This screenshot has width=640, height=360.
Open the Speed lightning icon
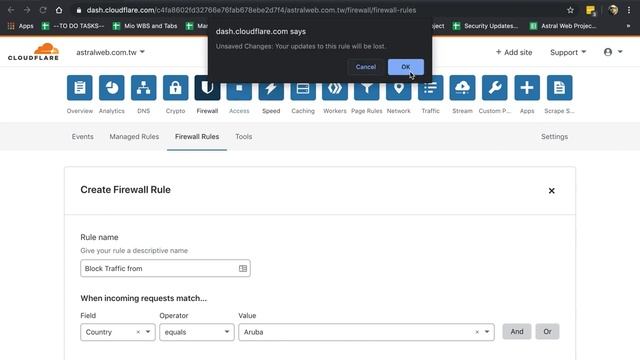click(271, 91)
